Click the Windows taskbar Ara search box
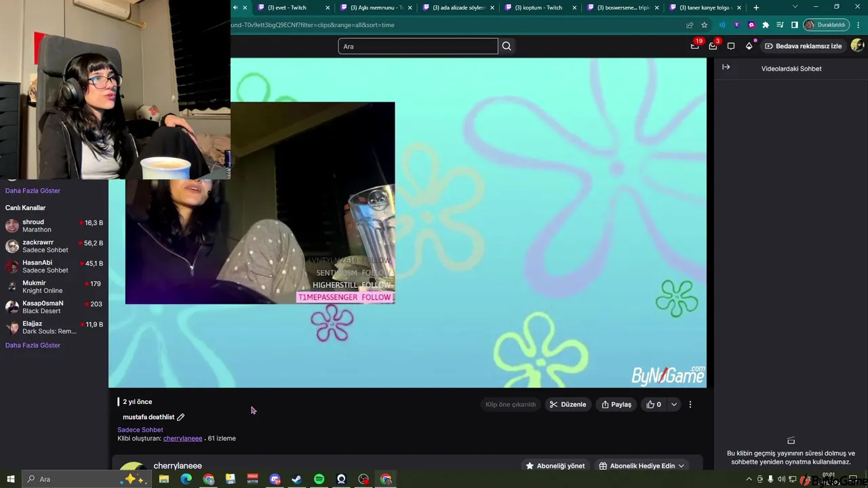Viewport: 868px width, 488px height. 86,479
